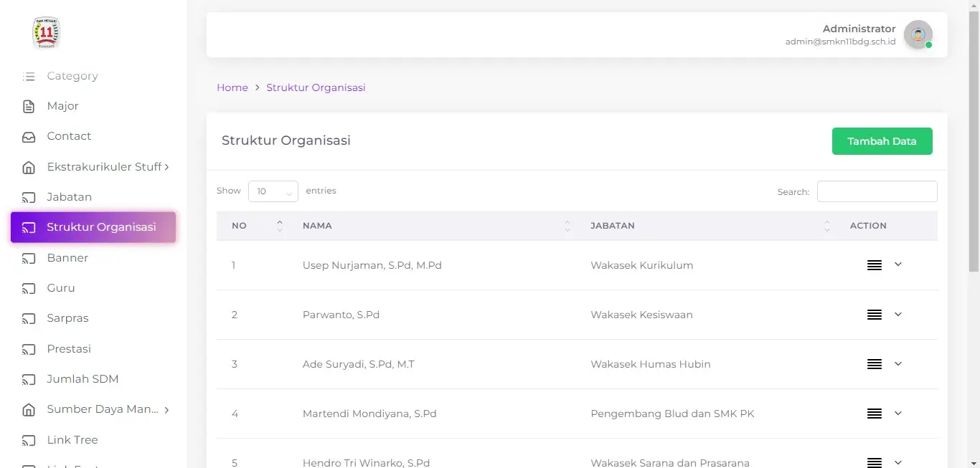Open the entries-per-page dropdown showing 10
This screenshot has height=468, width=980.
pyautogui.click(x=273, y=191)
